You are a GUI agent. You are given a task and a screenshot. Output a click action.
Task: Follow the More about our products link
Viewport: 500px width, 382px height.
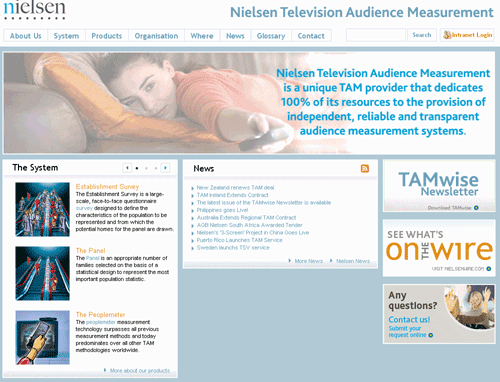click(140, 371)
